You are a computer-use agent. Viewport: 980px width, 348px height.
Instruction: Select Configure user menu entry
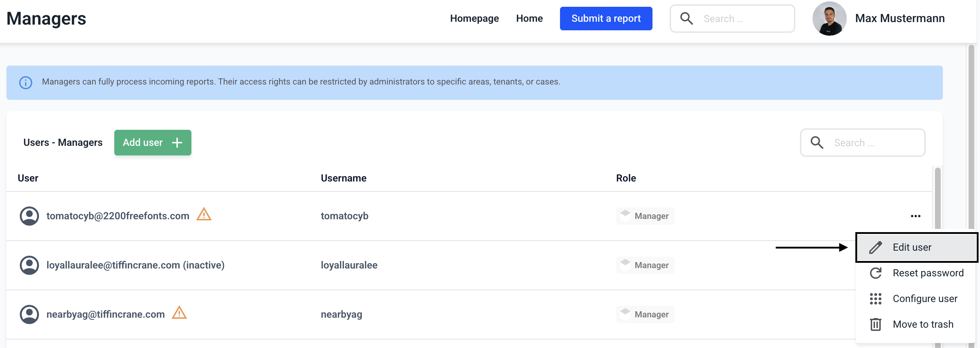click(924, 298)
